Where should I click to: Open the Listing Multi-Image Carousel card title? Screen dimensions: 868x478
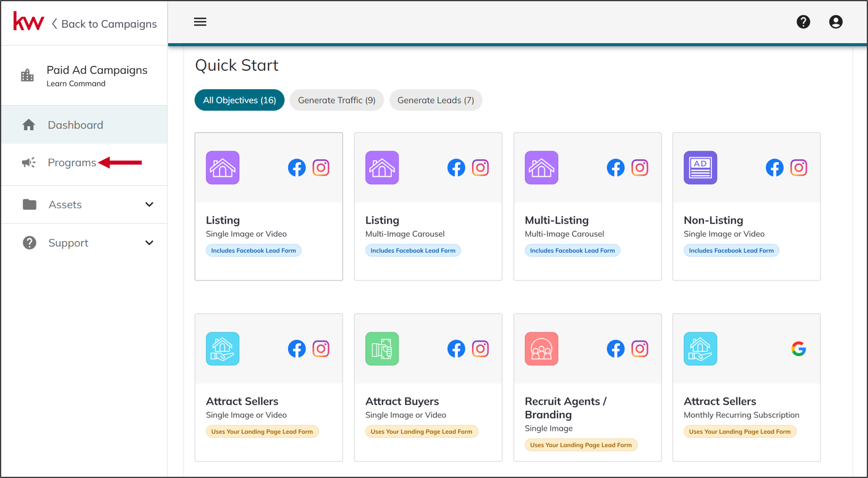382,220
